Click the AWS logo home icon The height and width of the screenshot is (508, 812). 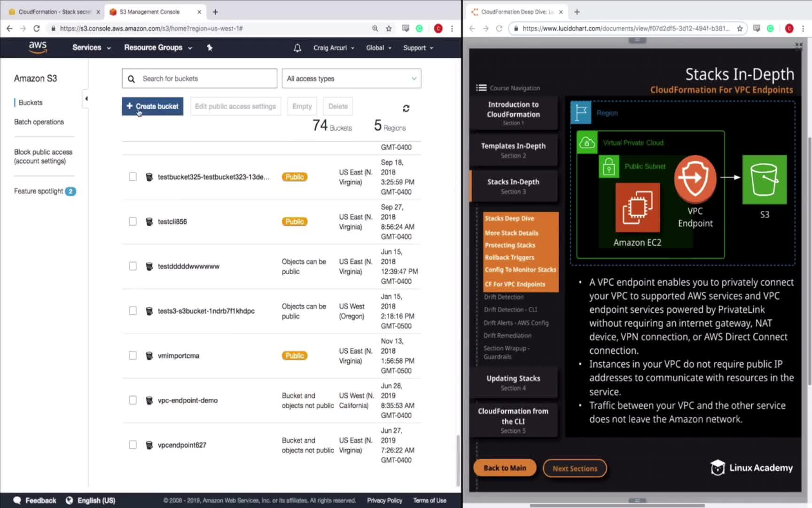(38, 47)
